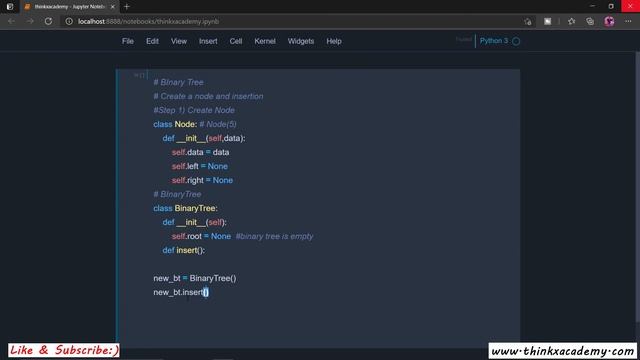Open the browser settings and more menu
The width and height of the screenshot is (640, 360).
pyautogui.click(x=628, y=21)
